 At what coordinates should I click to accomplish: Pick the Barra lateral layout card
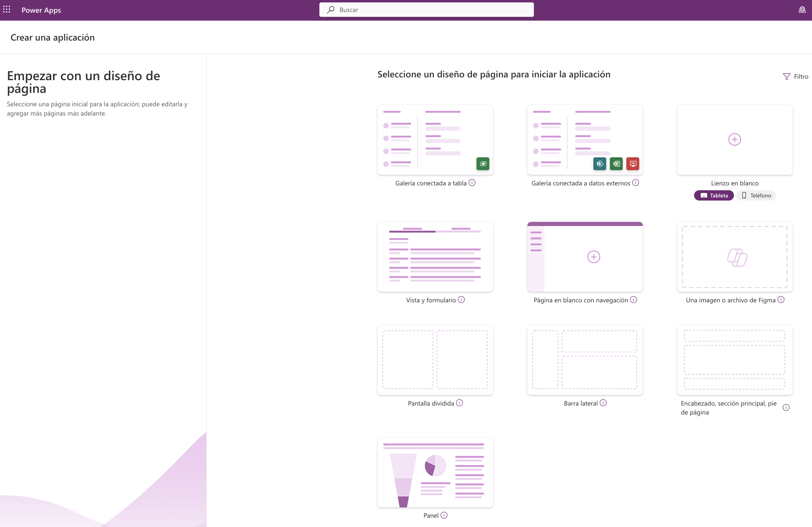(x=585, y=360)
